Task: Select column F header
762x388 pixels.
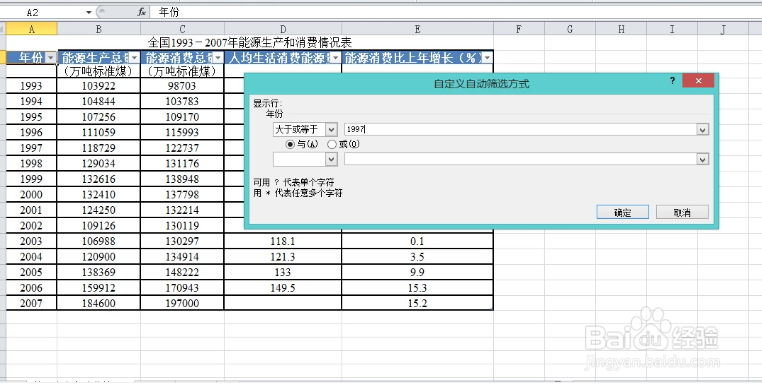Action: pos(519,29)
